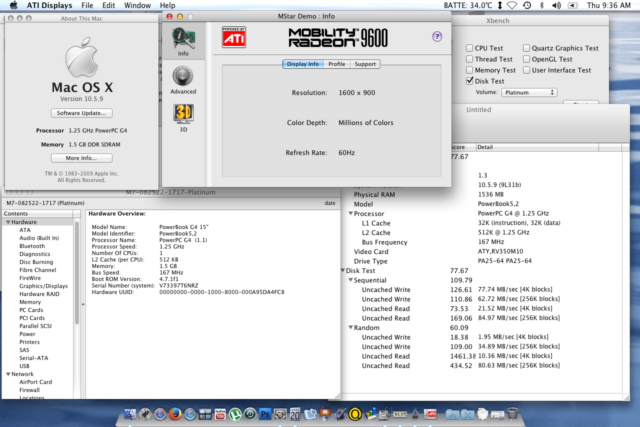The width and height of the screenshot is (640, 427).
Task: Open the Time Machine menu bar icon
Action: click(527, 5)
